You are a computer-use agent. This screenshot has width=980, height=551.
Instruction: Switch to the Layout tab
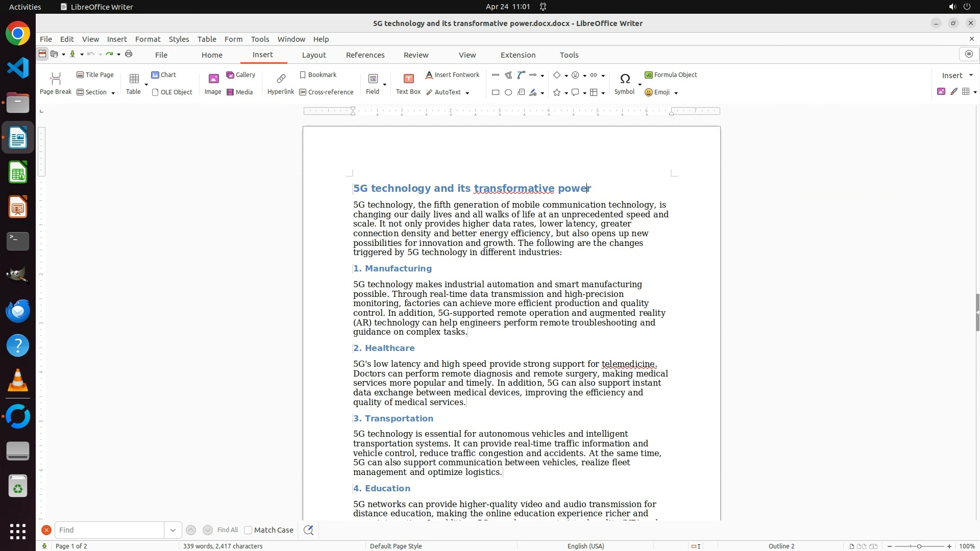[313, 55]
